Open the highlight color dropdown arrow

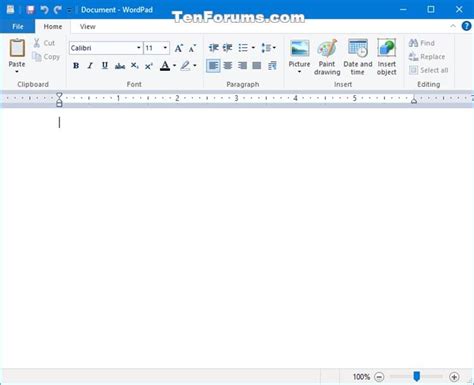coord(195,66)
